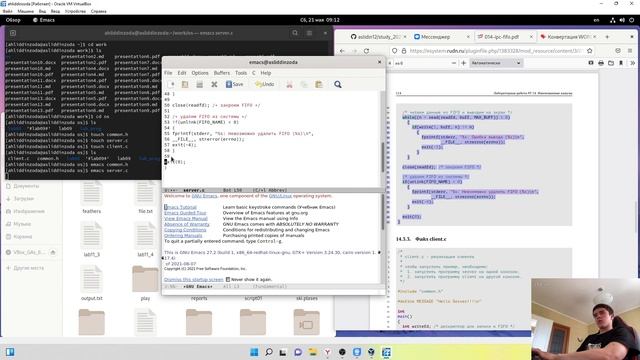This screenshot has width=640, height=360.
Task: Open the Copying Conditions link
Action: click(x=185, y=230)
